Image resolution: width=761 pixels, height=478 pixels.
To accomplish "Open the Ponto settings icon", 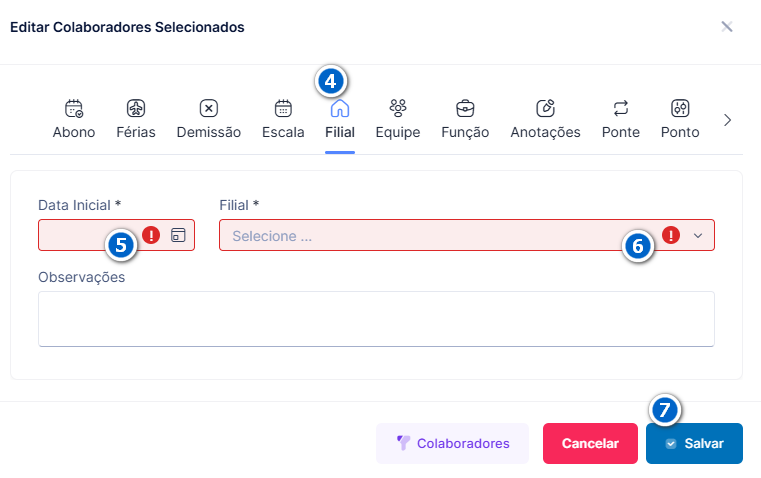I will click(680, 108).
